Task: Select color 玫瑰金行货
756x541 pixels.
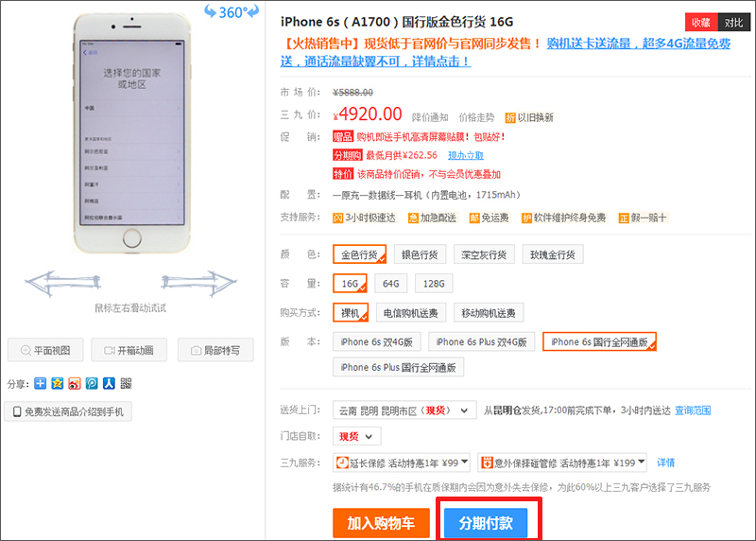Action: [x=553, y=254]
